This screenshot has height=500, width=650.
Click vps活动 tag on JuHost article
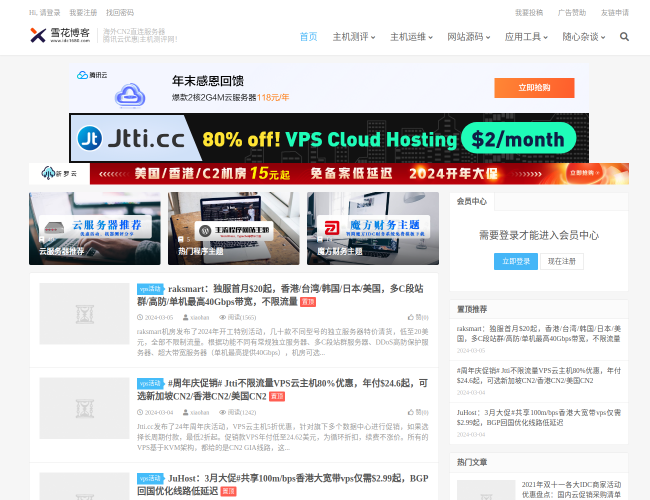pos(150,478)
